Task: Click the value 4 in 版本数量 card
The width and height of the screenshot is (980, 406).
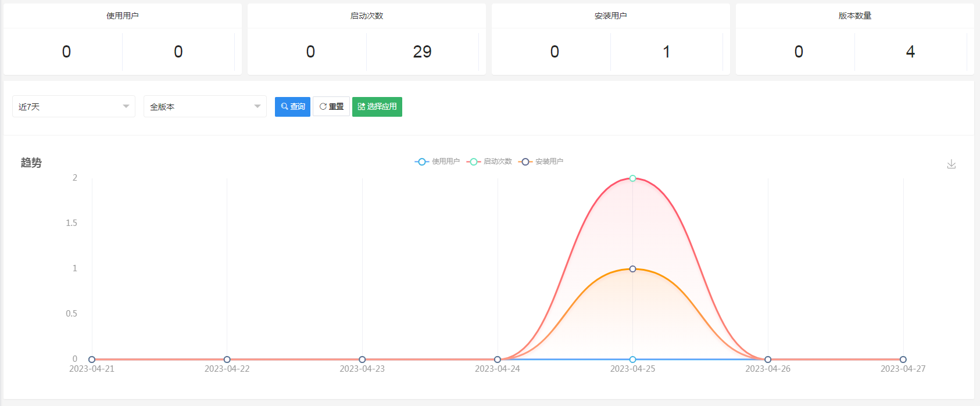Action: tap(911, 52)
